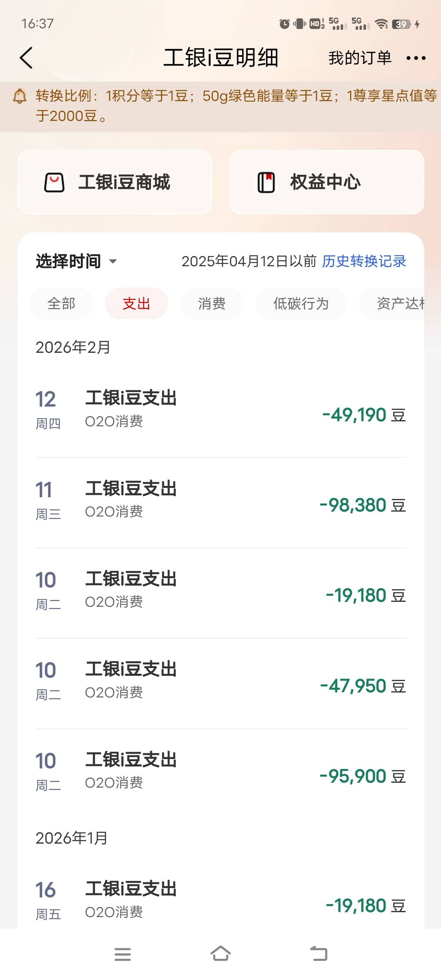Image resolution: width=441 pixels, height=980 pixels.
Task: Tap the notification bell icon
Action: tap(20, 96)
